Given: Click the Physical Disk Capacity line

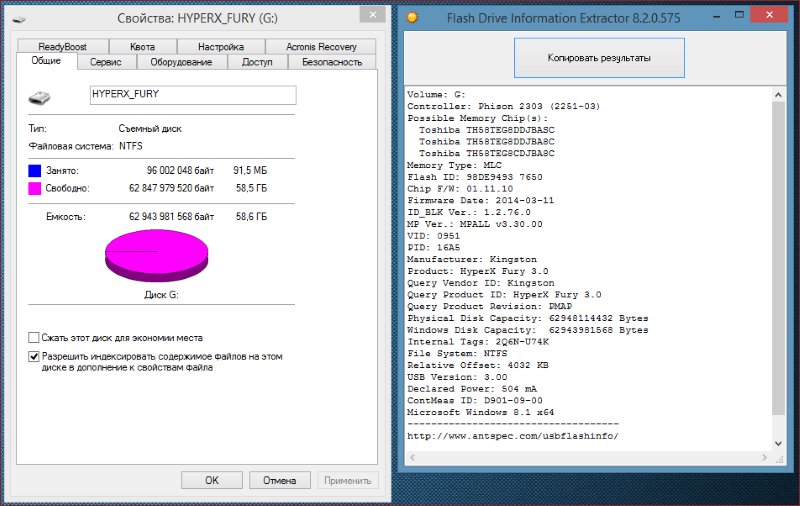Looking at the screenshot, I should (x=528, y=318).
